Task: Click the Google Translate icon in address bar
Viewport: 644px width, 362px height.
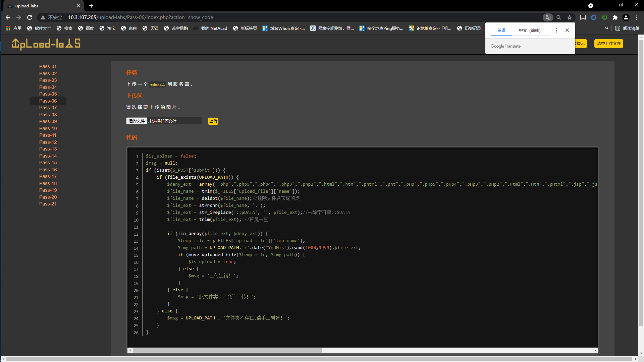Action: click(x=548, y=17)
